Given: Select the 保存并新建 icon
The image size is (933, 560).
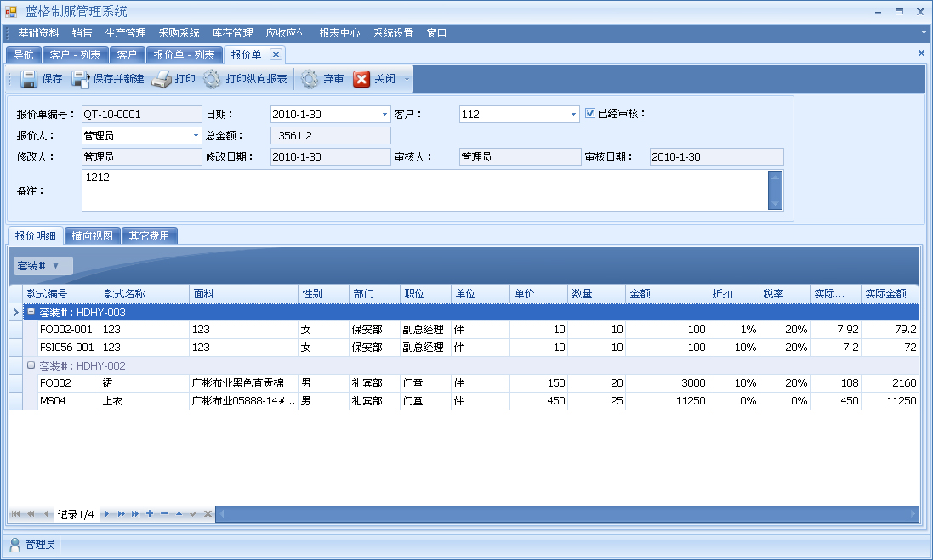Looking at the screenshot, I should [80, 79].
